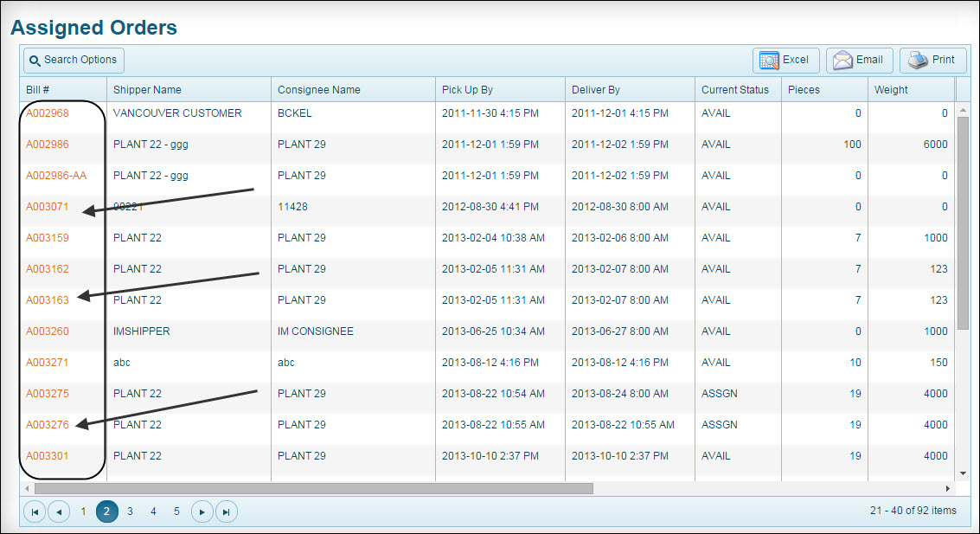This screenshot has height=534, width=980.
Task: Open page 5 of orders
Action: (x=176, y=511)
